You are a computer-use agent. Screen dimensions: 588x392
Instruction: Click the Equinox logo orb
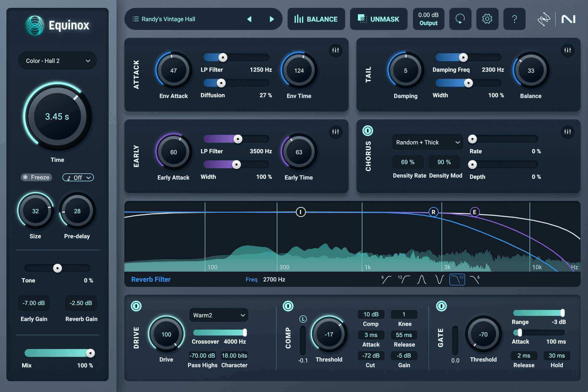pyautogui.click(x=35, y=26)
